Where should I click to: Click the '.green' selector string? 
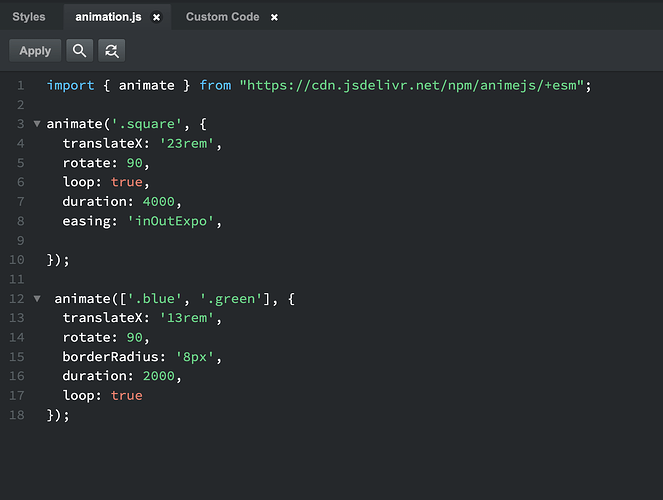(231, 299)
